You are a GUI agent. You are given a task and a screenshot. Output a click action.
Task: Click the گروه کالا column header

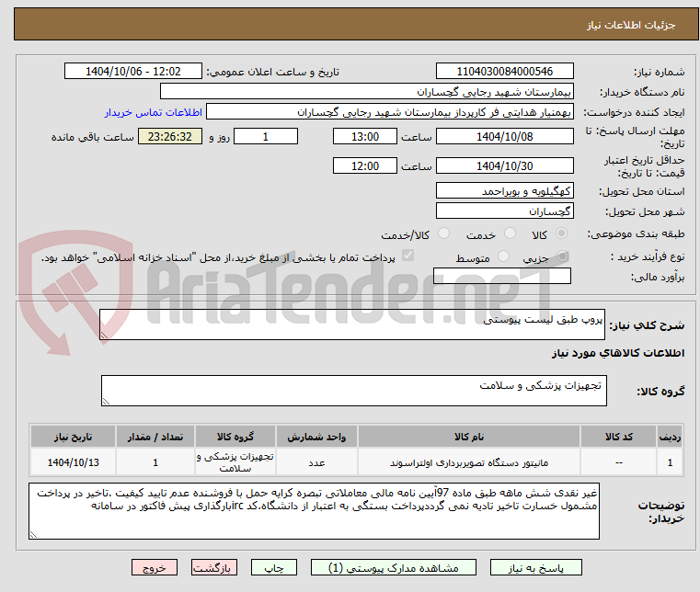[235, 437]
